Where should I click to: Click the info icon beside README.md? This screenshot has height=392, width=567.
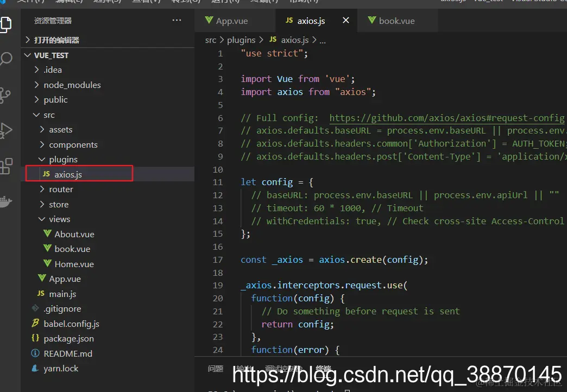(35, 353)
